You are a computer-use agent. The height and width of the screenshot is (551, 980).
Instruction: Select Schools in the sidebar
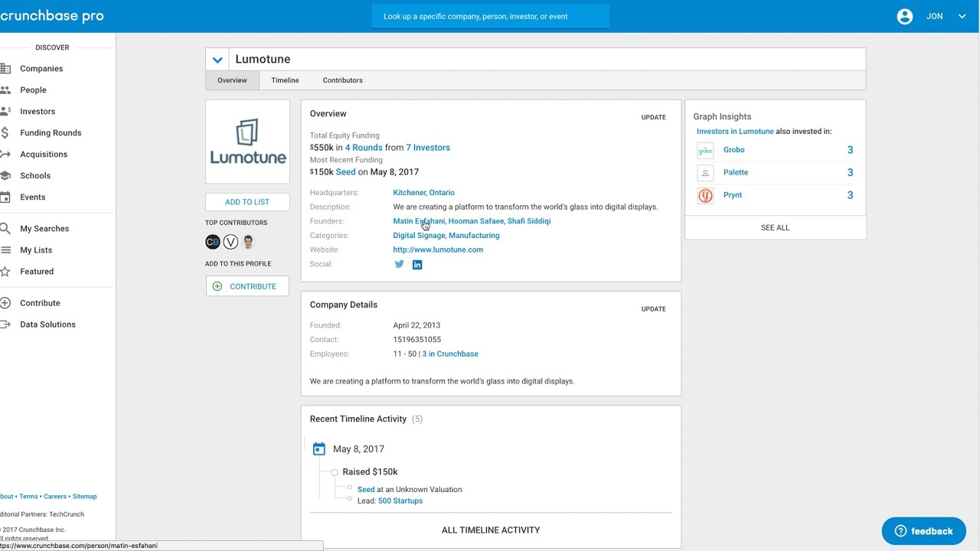pyautogui.click(x=35, y=175)
